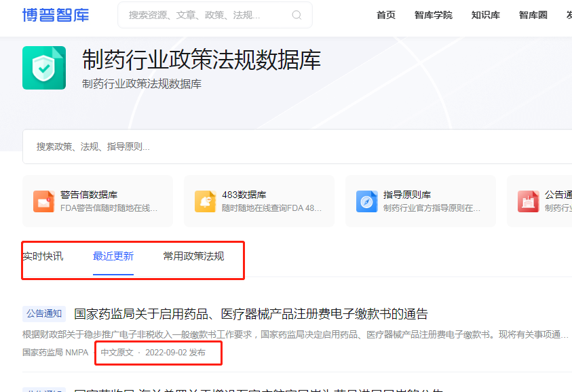Viewport: 572px width, 392px height.
Task: Click the magnifier icon in top search bar
Action: coord(297,15)
